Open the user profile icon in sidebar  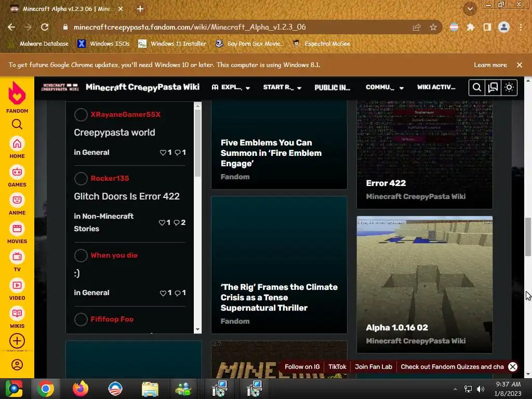[17, 365]
